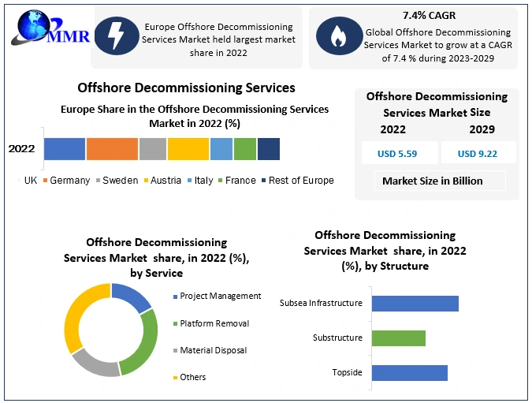Click the orange segment of 2022 stacked bar

[112, 148]
